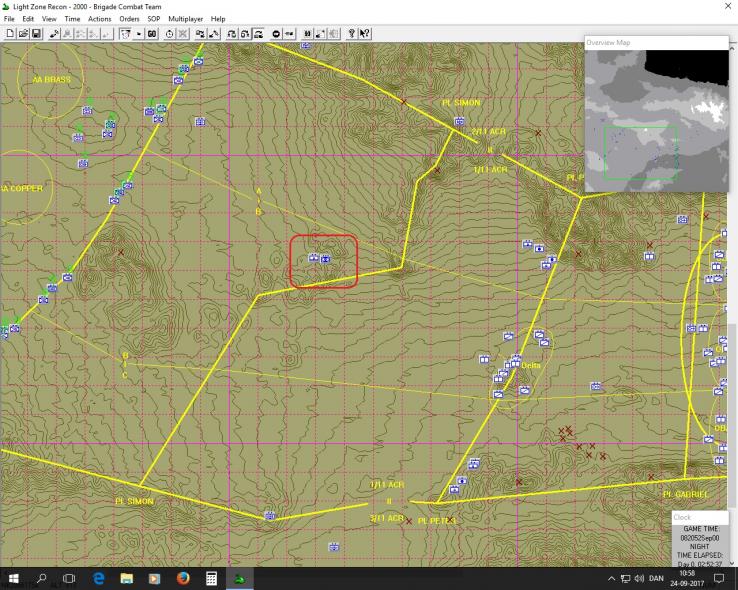Image resolution: width=738 pixels, height=590 pixels.
Task: Open Firefox from the Windows taskbar
Action: tap(183, 579)
